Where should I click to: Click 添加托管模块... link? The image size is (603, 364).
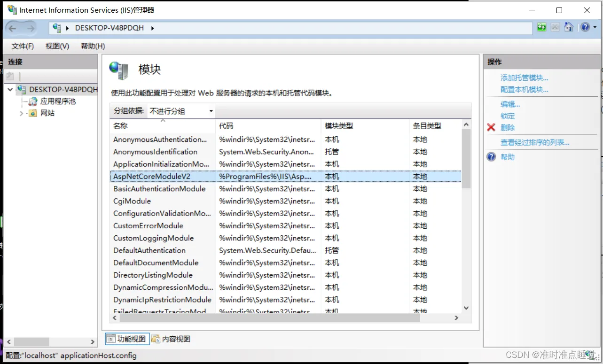525,78
